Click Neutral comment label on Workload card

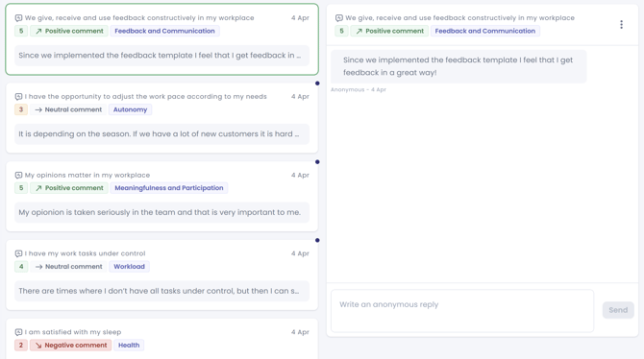[68, 267]
